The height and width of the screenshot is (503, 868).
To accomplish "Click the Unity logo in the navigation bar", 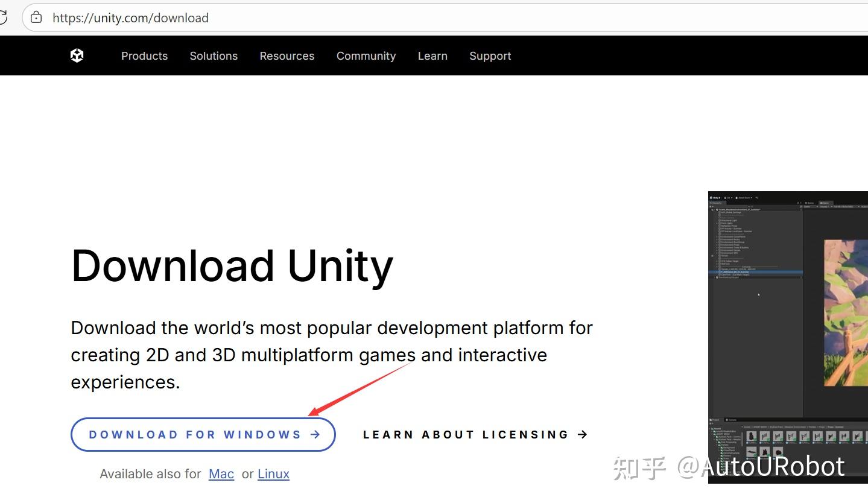I will [x=77, y=55].
